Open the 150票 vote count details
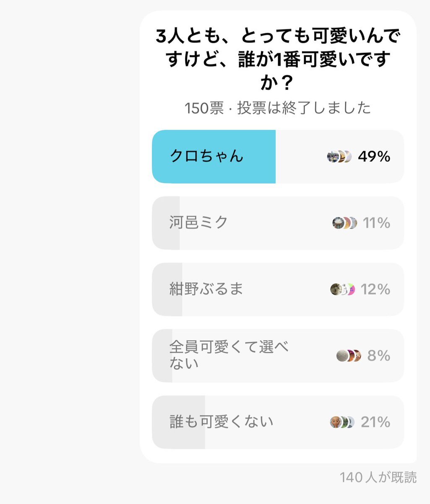This screenshot has width=430, height=504. 204,108
